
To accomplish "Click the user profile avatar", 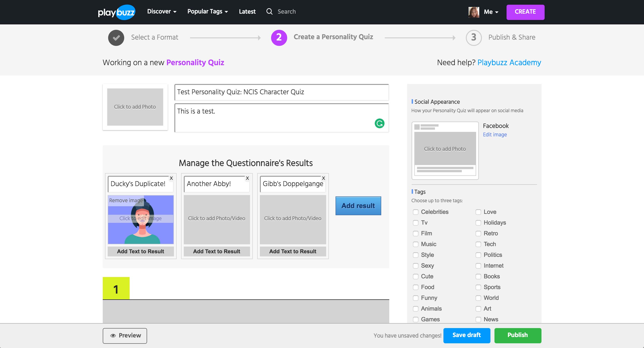I will point(473,12).
